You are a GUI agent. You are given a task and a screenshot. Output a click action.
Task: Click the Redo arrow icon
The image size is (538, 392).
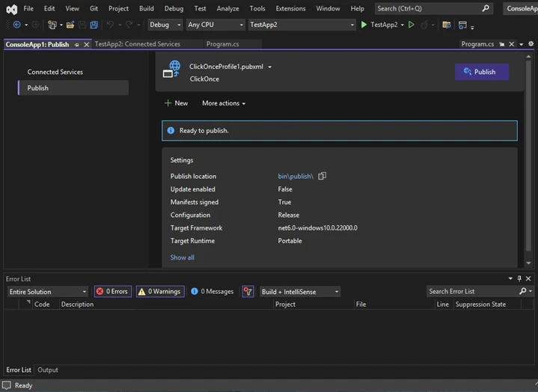(x=129, y=25)
